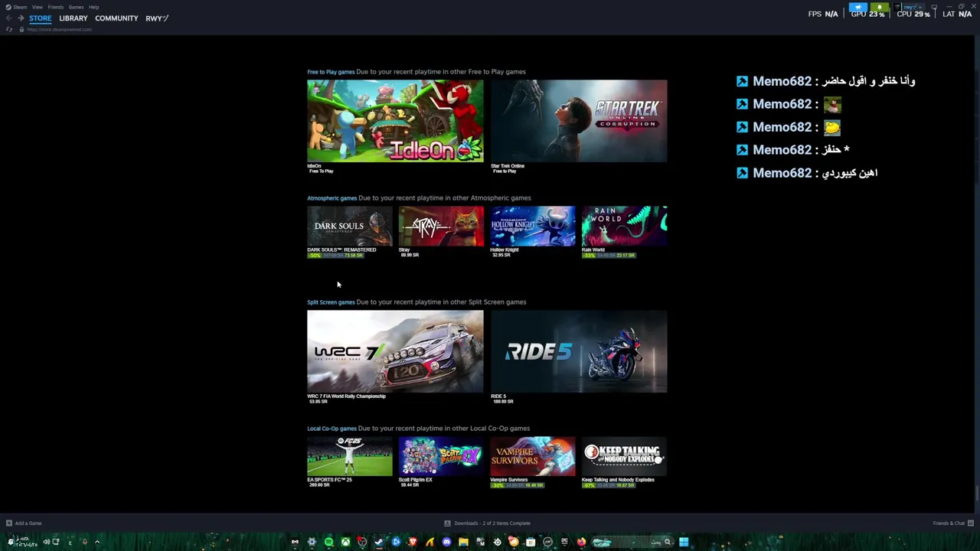Image resolution: width=980 pixels, height=551 pixels.
Task: Open the Brave browser taskbar icon
Action: pyautogui.click(x=413, y=542)
